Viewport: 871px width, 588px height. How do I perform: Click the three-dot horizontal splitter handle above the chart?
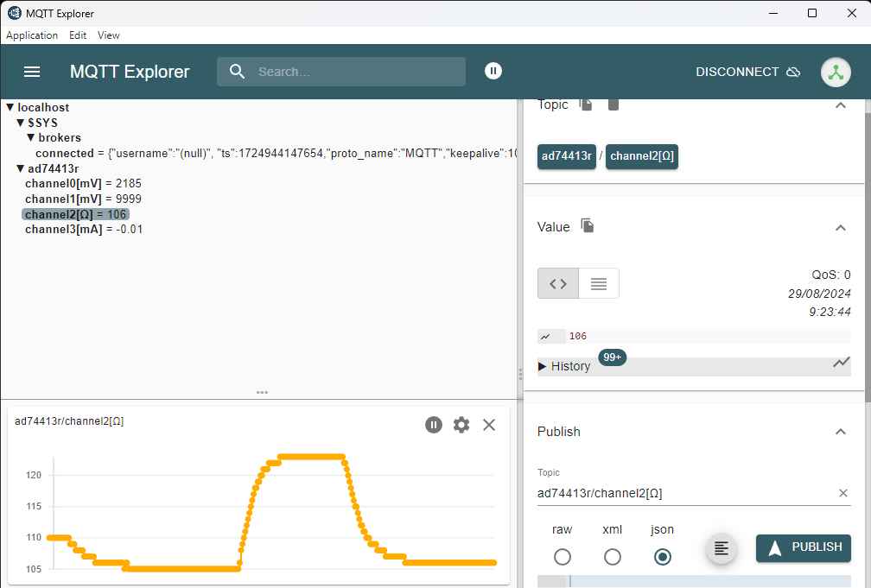tap(262, 393)
